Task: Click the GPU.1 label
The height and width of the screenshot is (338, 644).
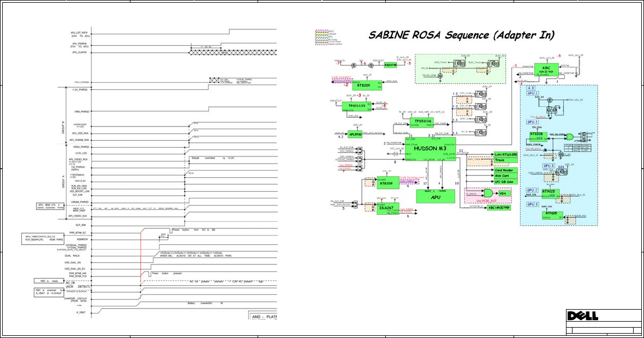Action: [x=532, y=94]
